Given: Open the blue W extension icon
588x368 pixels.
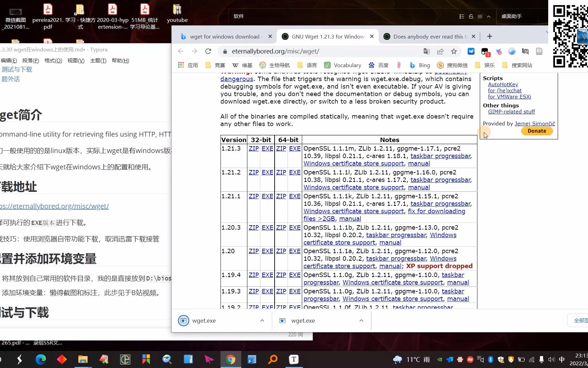Looking at the screenshot, I should 471,51.
